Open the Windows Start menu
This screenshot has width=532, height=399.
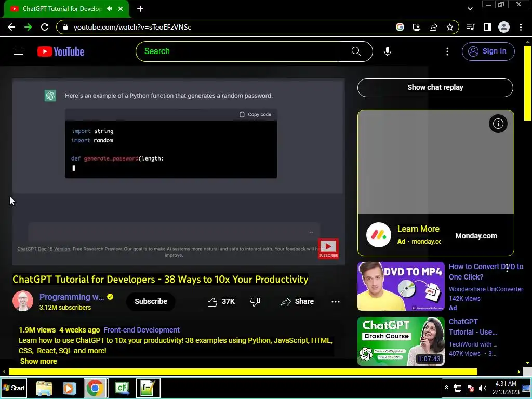point(14,388)
